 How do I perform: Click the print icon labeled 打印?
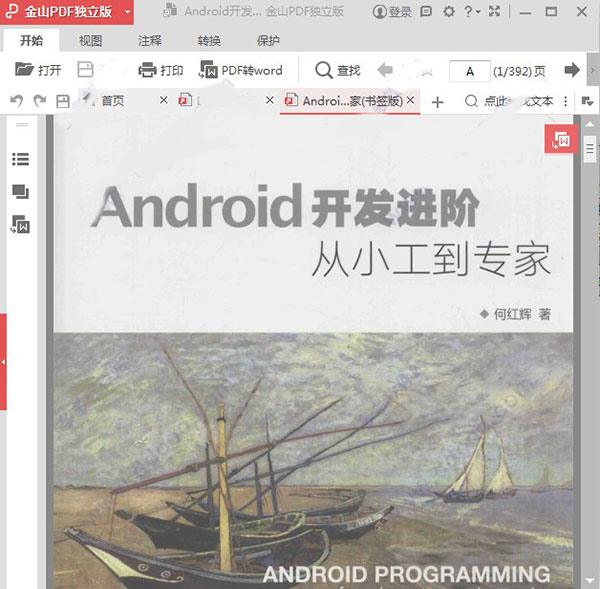[160, 70]
